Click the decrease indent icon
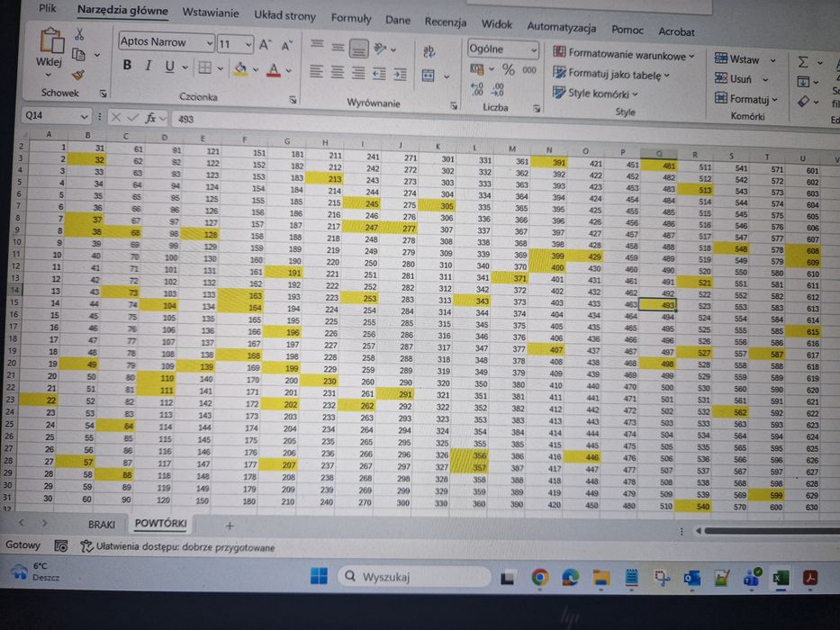 point(379,74)
